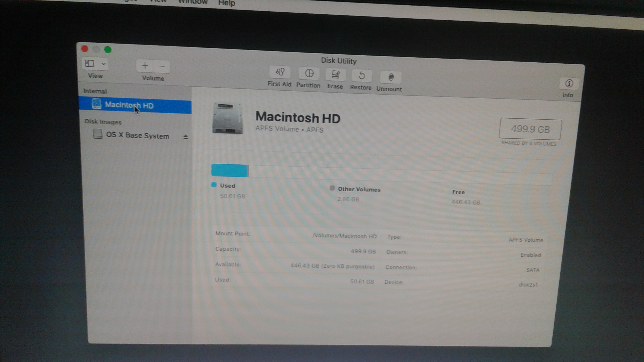Add a volume with the plus button

pyautogui.click(x=145, y=66)
